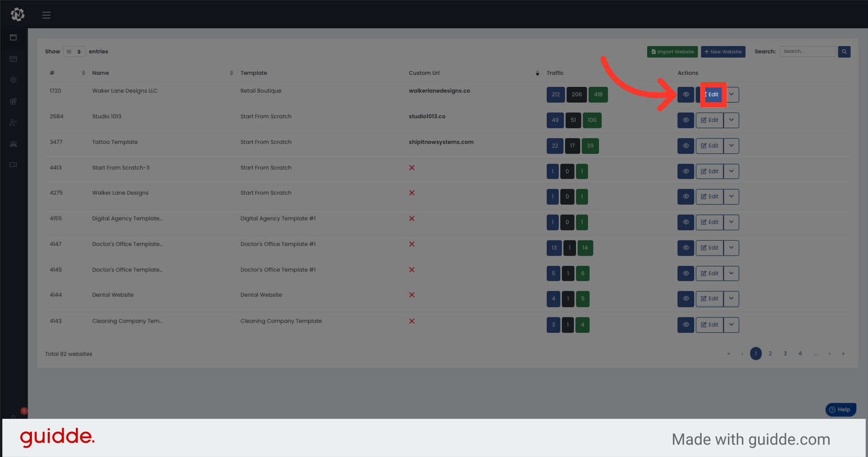Open the hamburger menu in the top bar
This screenshot has width=868, height=457.
pyautogui.click(x=47, y=15)
